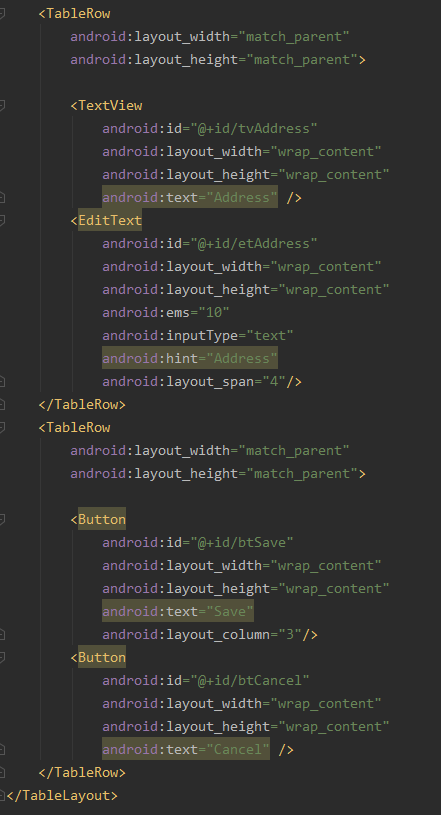Collapse the TableRow containing tvAddress
The height and width of the screenshot is (815, 441).
(x=2, y=14)
